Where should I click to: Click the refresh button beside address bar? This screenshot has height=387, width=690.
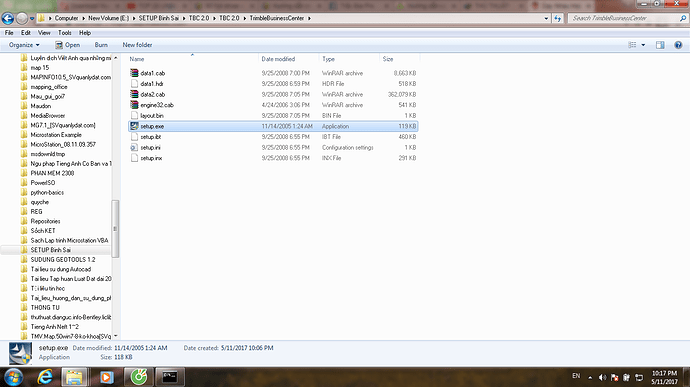(x=558, y=18)
